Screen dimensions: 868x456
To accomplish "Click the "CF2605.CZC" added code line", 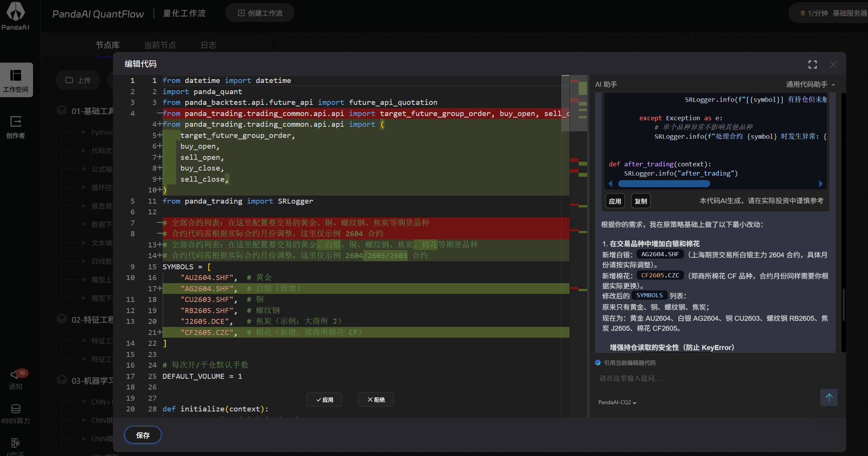I will point(366,332).
